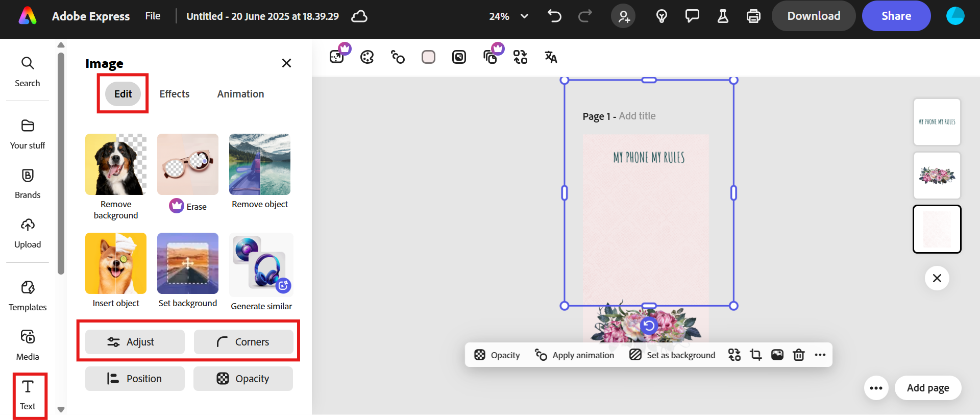Select the flower bouquet layer thumbnail
The image size is (980, 420).
coord(937,176)
